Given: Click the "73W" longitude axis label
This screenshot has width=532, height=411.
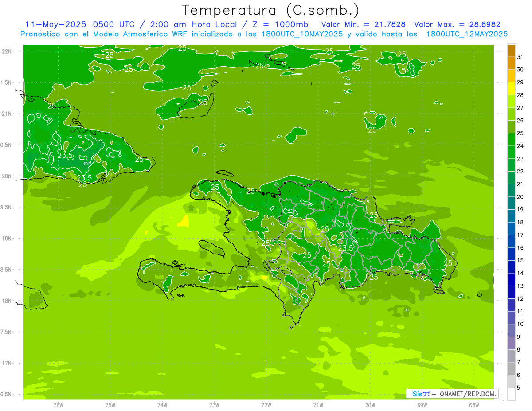Looking at the screenshot, I should 214,405.
